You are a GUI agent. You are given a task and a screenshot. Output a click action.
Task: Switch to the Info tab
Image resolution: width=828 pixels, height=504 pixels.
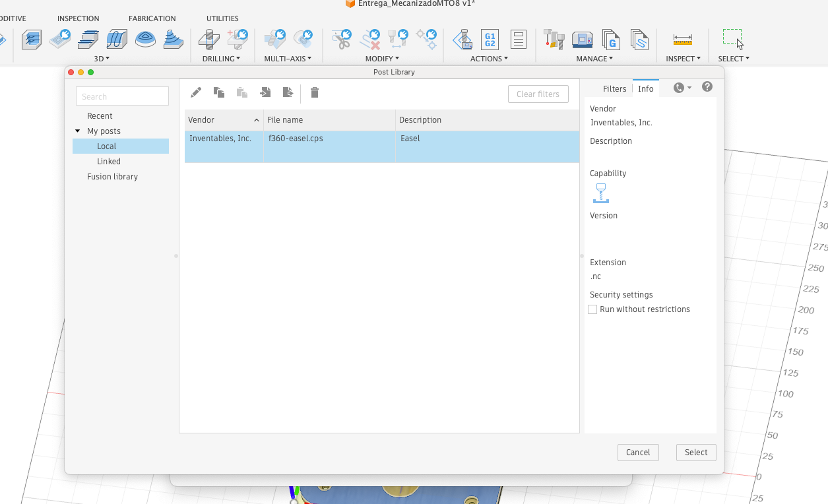click(x=646, y=88)
